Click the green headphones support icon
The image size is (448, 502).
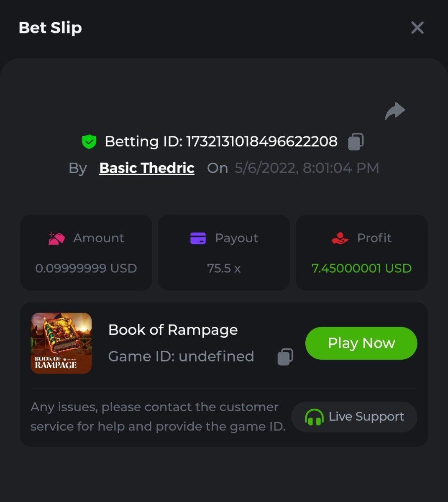[314, 417]
